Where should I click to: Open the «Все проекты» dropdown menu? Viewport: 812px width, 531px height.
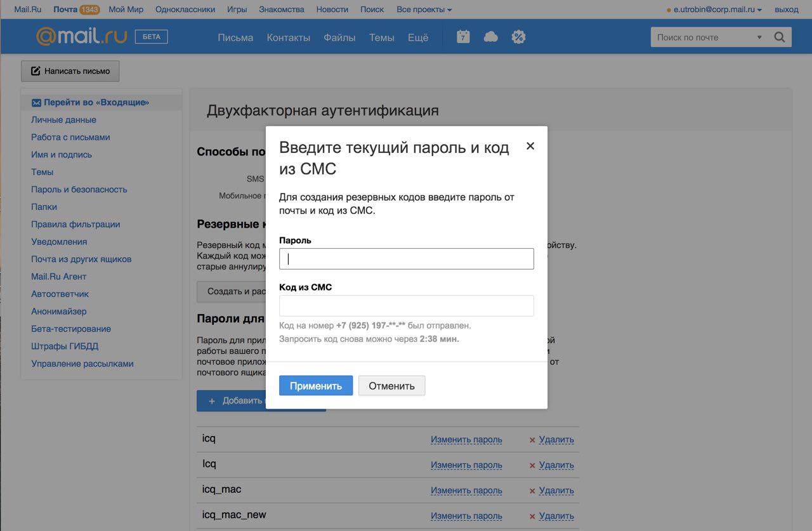[x=424, y=10]
